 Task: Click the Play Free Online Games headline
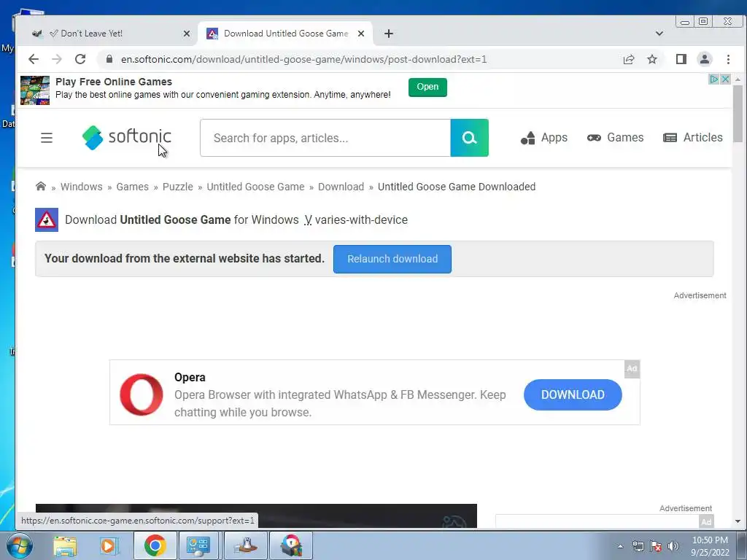point(113,82)
